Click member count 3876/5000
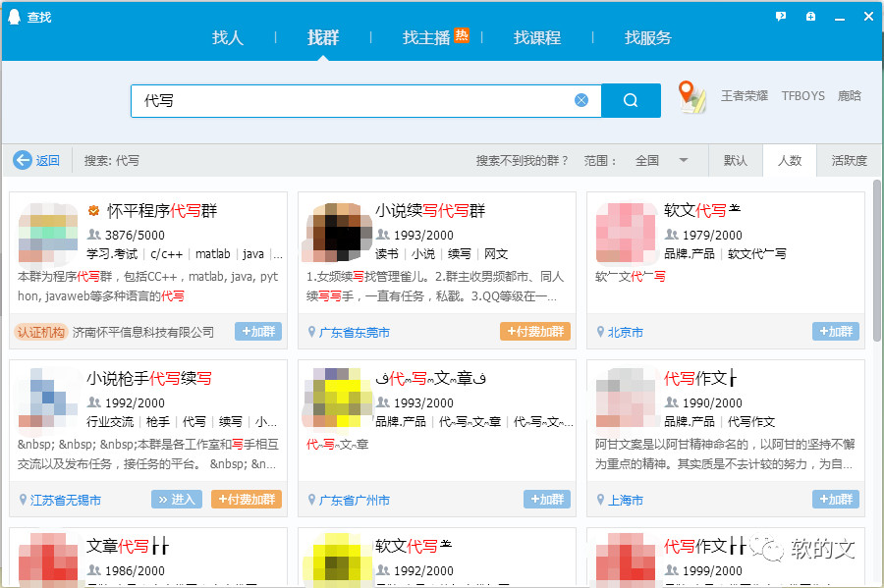Viewport: 884px width, 588px height. pyautogui.click(x=135, y=235)
